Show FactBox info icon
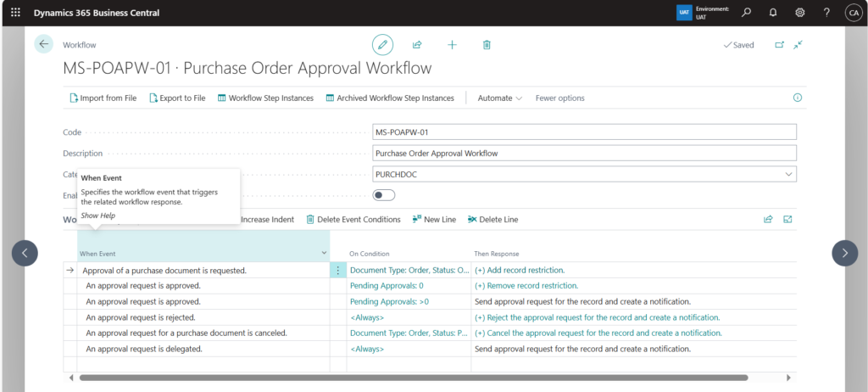 pyautogui.click(x=798, y=98)
